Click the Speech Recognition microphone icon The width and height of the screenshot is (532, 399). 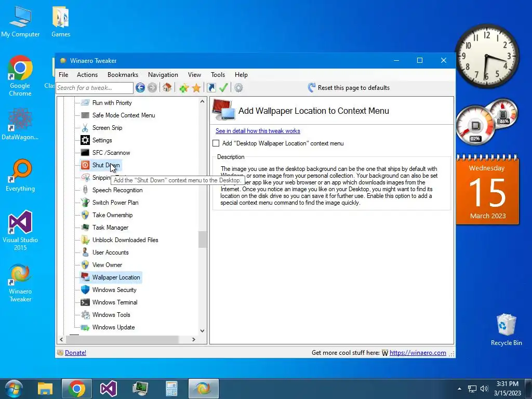pyautogui.click(x=85, y=190)
